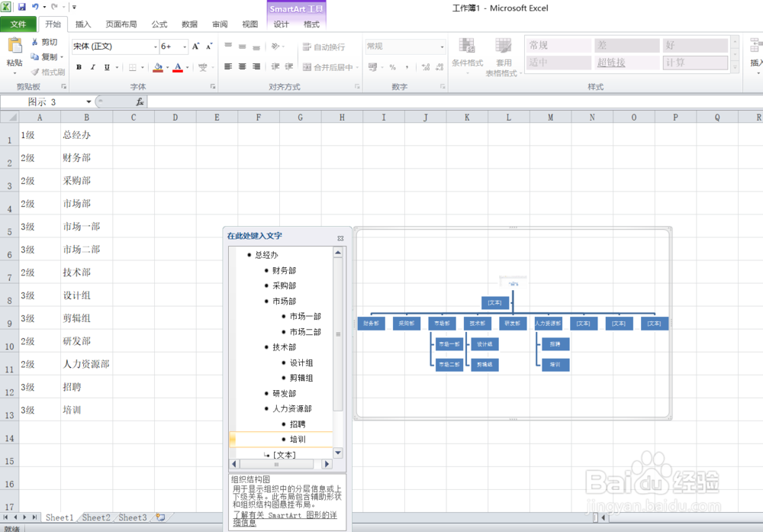The height and width of the screenshot is (532, 763).
Task: Click the insert new worksheet icon
Action: 160,517
